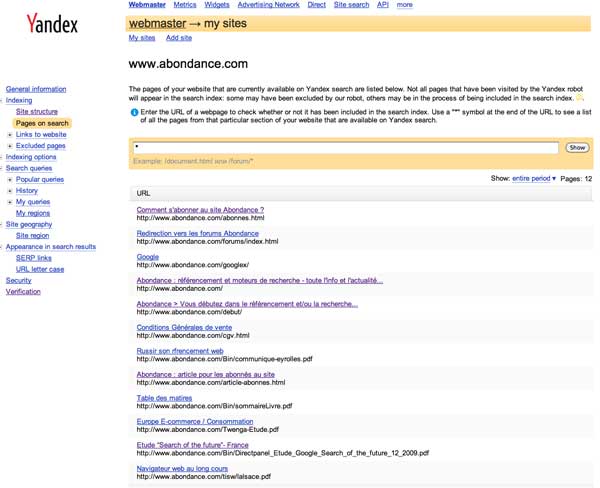Select Pages on search in sidebar
Image resolution: width=600 pixels, height=488 pixels.
tap(42, 123)
